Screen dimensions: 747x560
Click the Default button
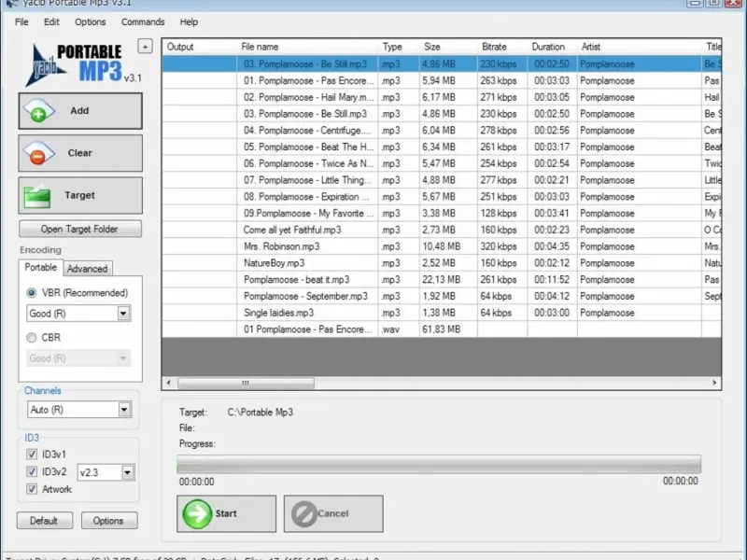[44, 521]
